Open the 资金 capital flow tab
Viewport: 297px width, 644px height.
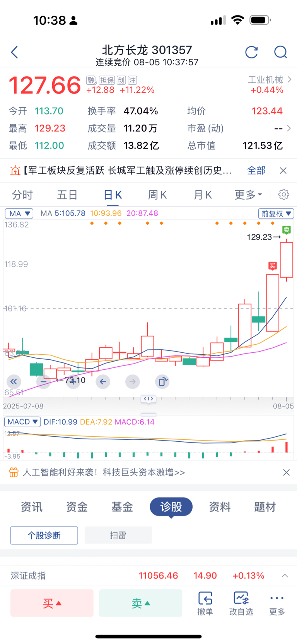point(77,507)
